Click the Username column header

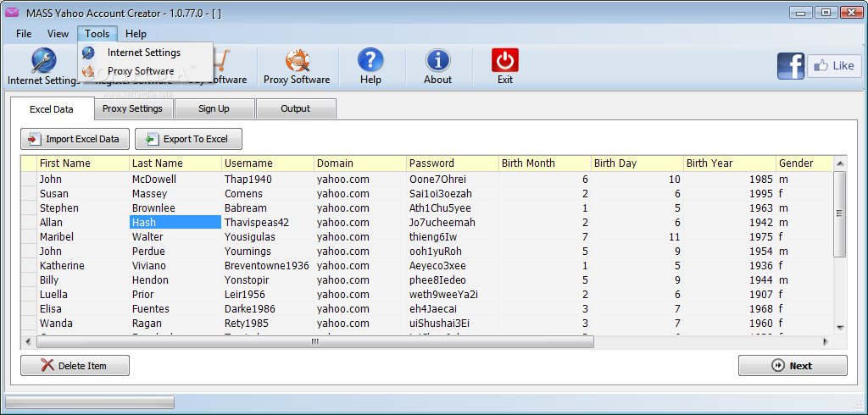268,163
